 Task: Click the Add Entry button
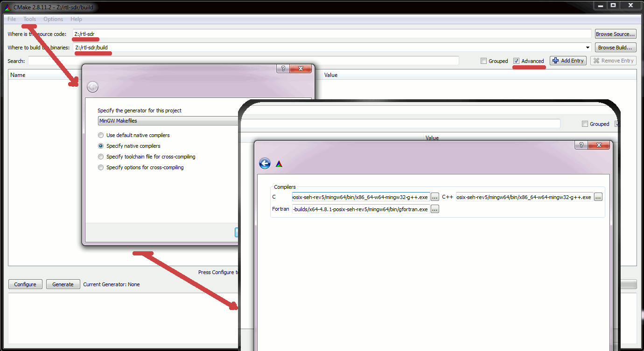[x=568, y=61]
